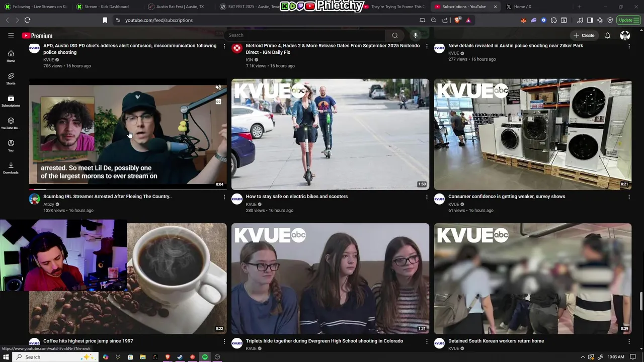
Task: Share this page from the address bar
Action: pos(445,20)
